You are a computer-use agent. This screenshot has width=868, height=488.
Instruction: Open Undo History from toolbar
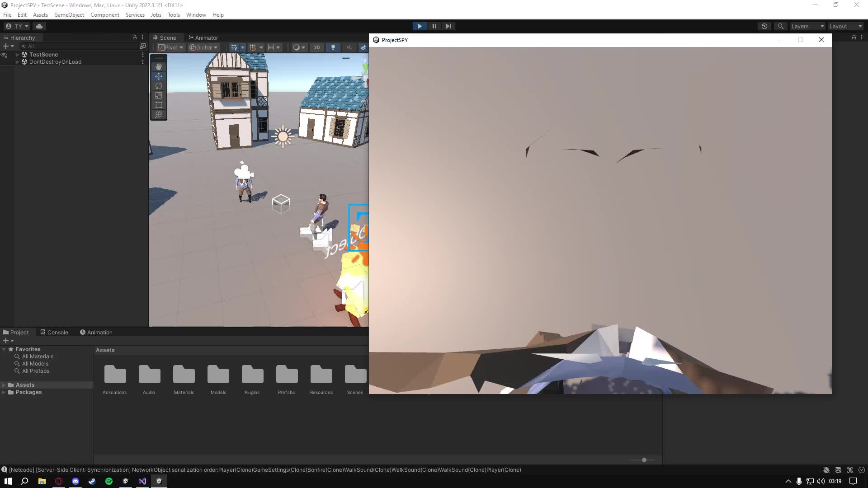tap(764, 26)
